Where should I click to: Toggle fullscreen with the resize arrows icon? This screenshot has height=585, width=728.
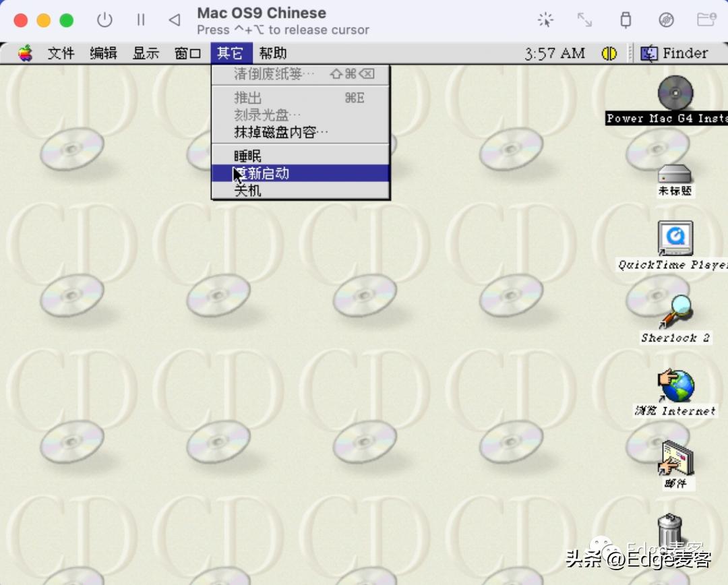click(x=584, y=20)
